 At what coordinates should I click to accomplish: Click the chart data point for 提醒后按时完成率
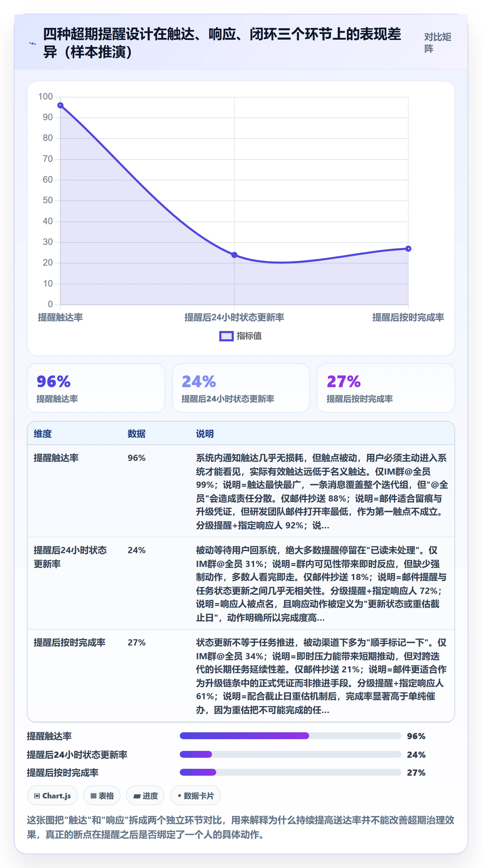click(x=408, y=249)
